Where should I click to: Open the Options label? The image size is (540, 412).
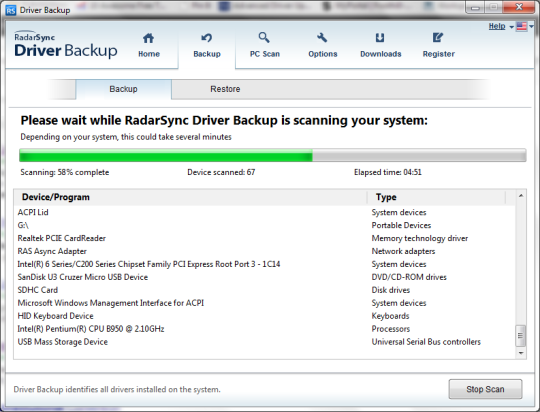coord(323,54)
